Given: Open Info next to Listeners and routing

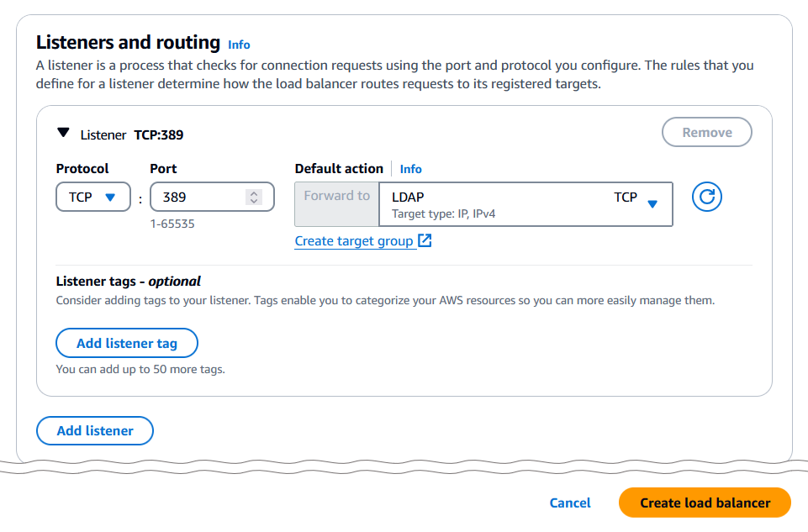Looking at the screenshot, I should tap(239, 45).
